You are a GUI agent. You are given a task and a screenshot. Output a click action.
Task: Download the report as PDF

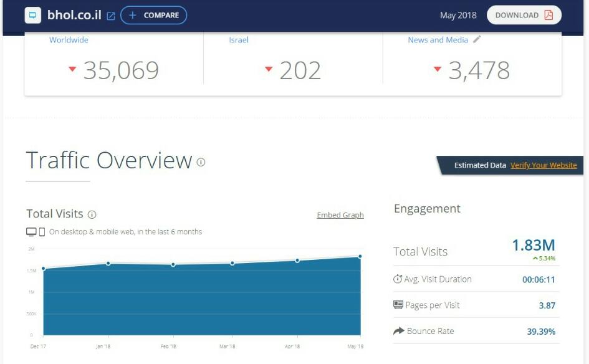(524, 16)
